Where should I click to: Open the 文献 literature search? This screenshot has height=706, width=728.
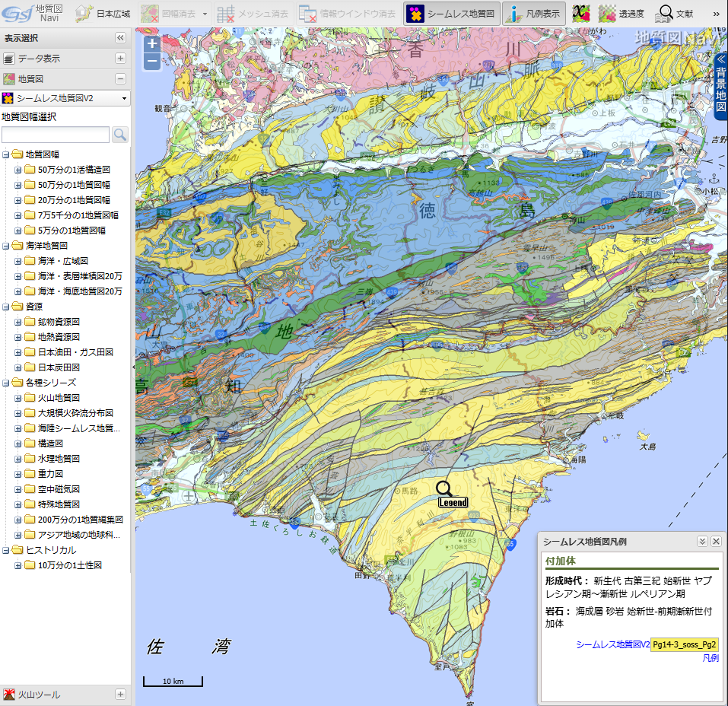(x=674, y=14)
